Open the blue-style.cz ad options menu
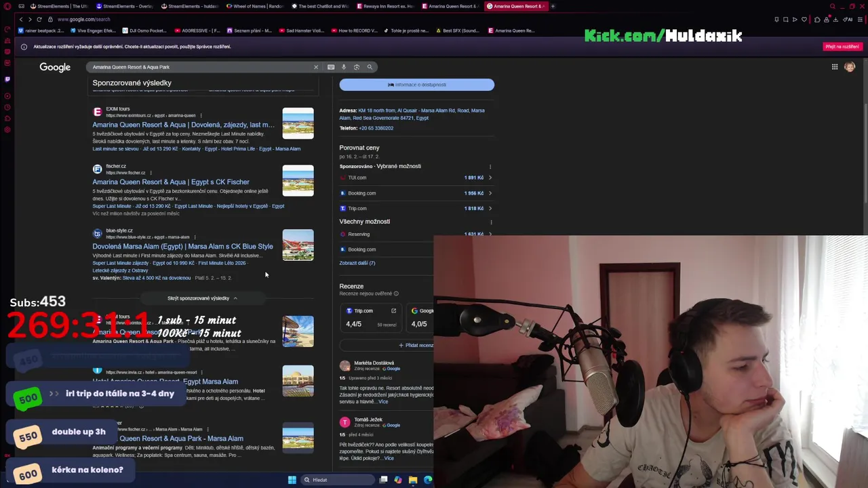 pyautogui.click(x=195, y=237)
